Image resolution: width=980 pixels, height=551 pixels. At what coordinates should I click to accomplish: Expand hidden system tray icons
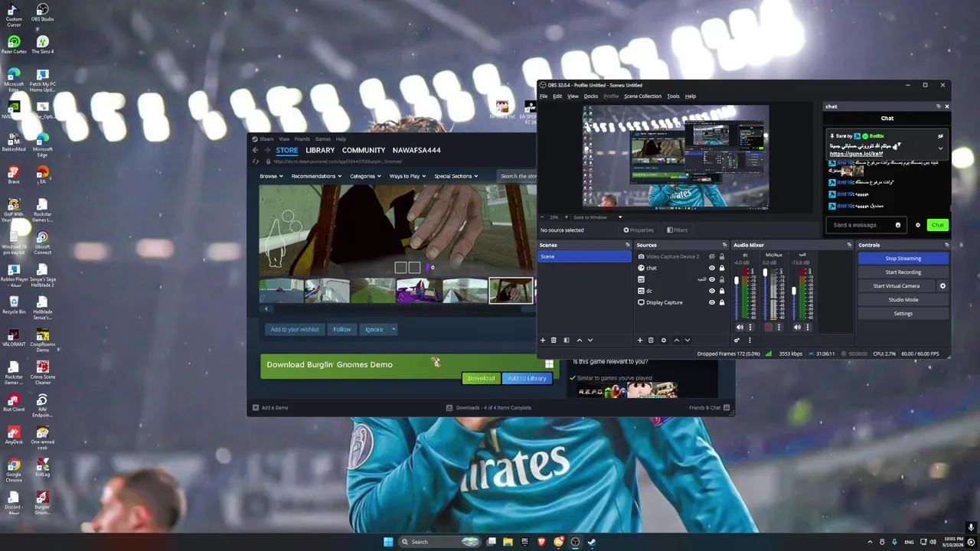pos(870,542)
